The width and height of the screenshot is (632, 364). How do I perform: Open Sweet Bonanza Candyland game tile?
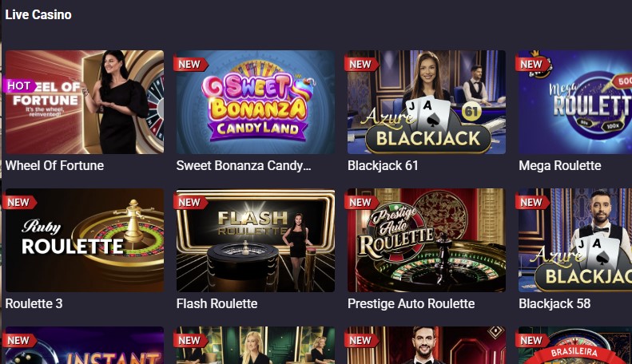point(256,102)
